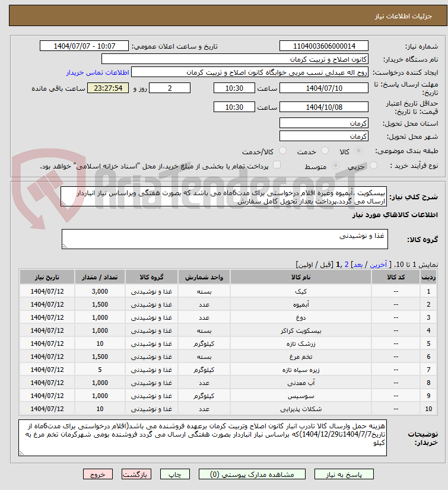Select the کالا radio button

click(x=358, y=151)
